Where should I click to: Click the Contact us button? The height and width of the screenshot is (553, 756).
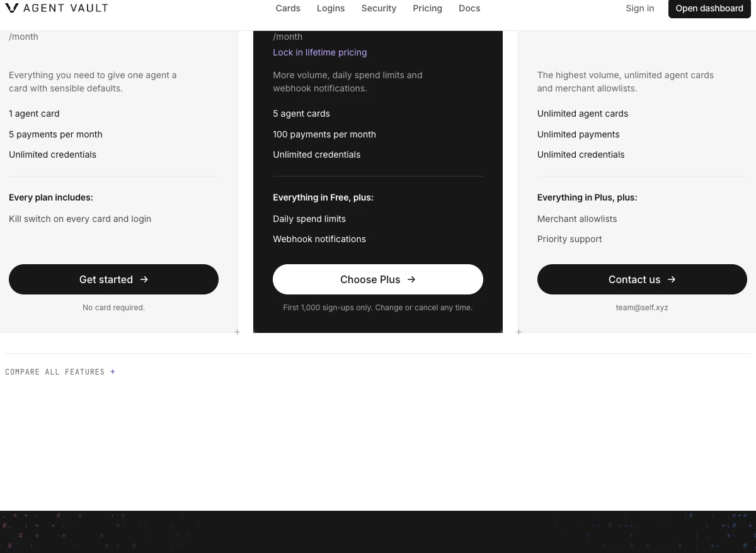[x=642, y=279]
